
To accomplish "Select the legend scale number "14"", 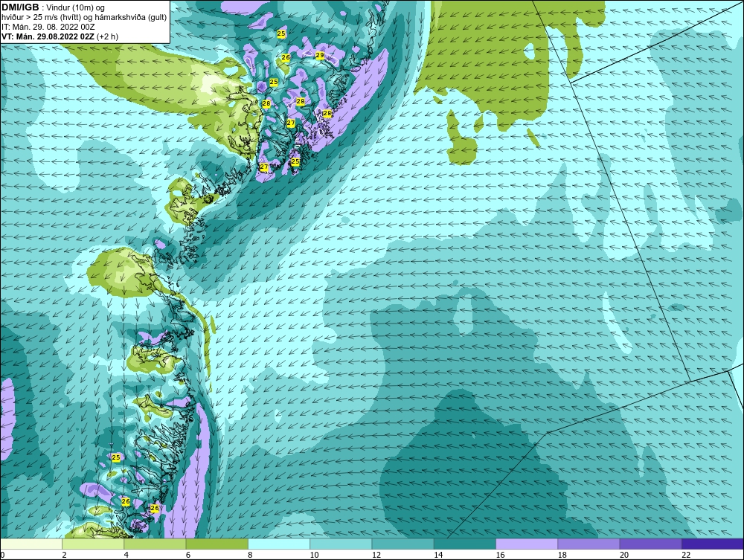I will [438, 555].
